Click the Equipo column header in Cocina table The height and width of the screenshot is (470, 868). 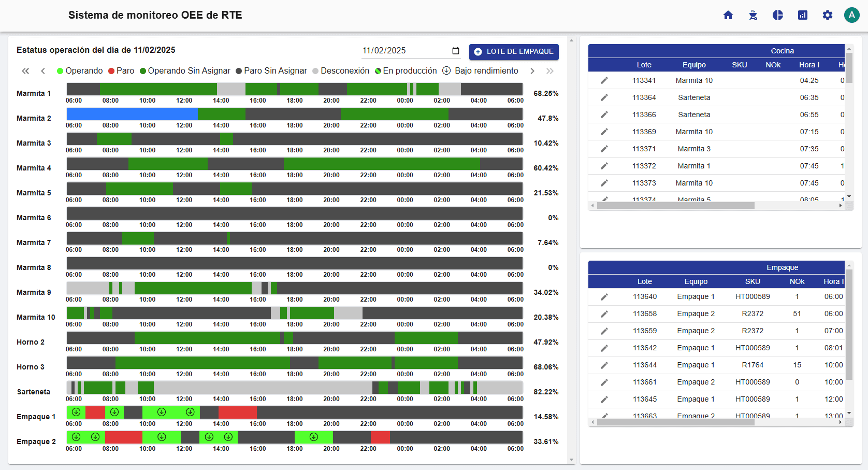point(694,65)
